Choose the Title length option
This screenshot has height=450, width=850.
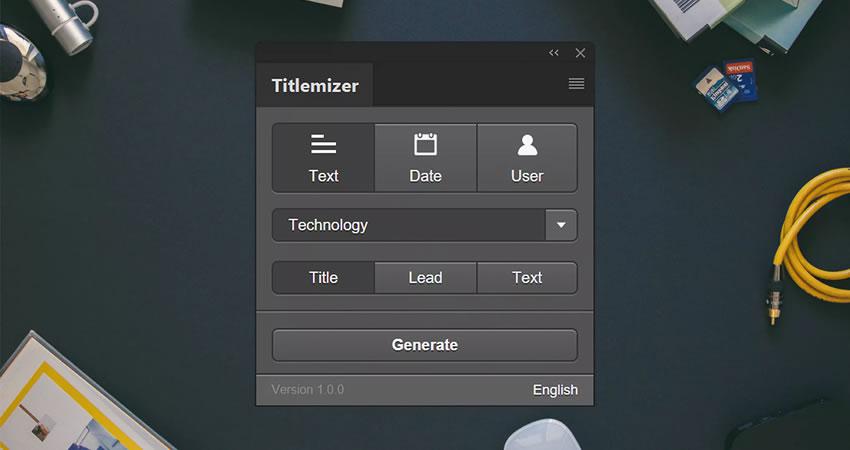pyautogui.click(x=323, y=278)
